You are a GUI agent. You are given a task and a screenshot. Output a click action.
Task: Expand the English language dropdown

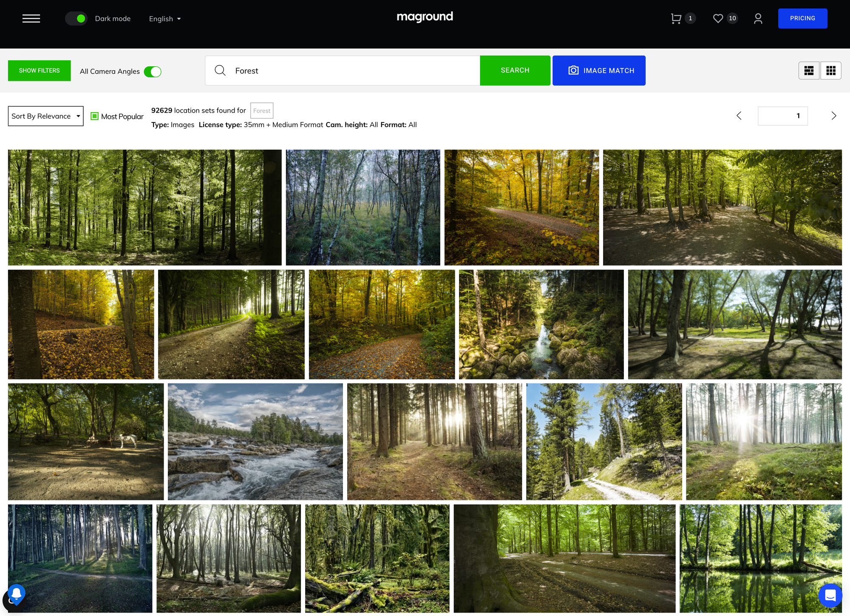(x=165, y=19)
